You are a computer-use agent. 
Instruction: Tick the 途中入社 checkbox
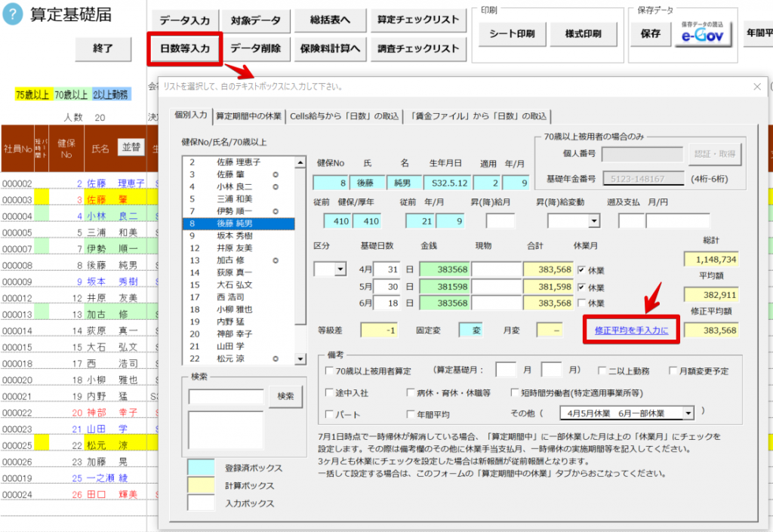tap(329, 392)
